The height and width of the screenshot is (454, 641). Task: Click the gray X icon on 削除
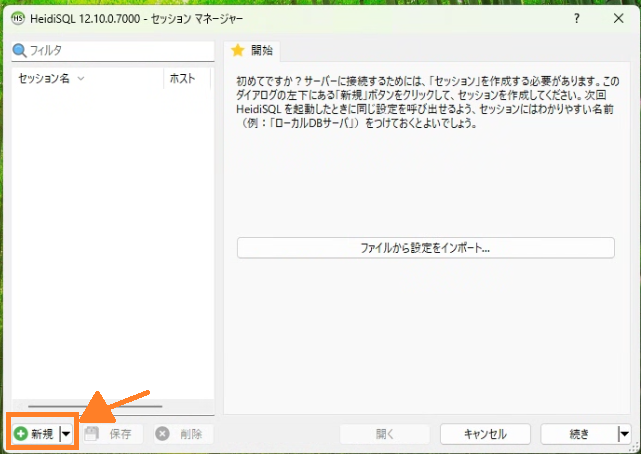tap(162, 434)
